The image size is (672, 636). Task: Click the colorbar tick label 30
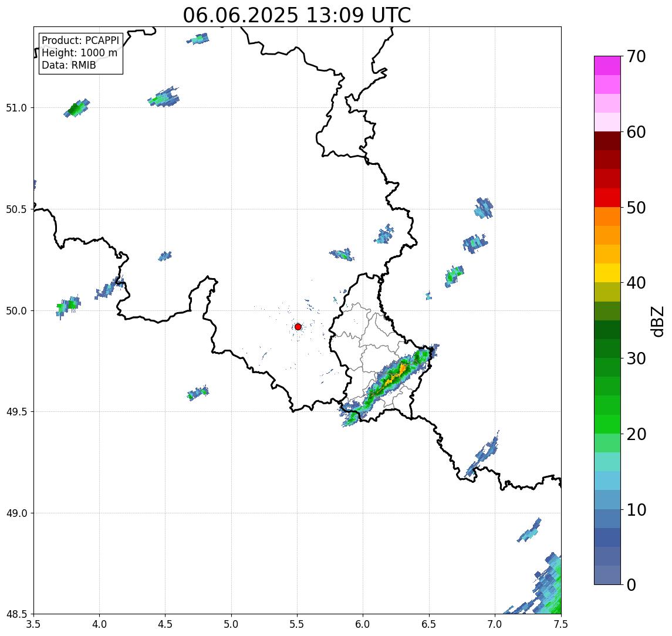(x=636, y=358)
